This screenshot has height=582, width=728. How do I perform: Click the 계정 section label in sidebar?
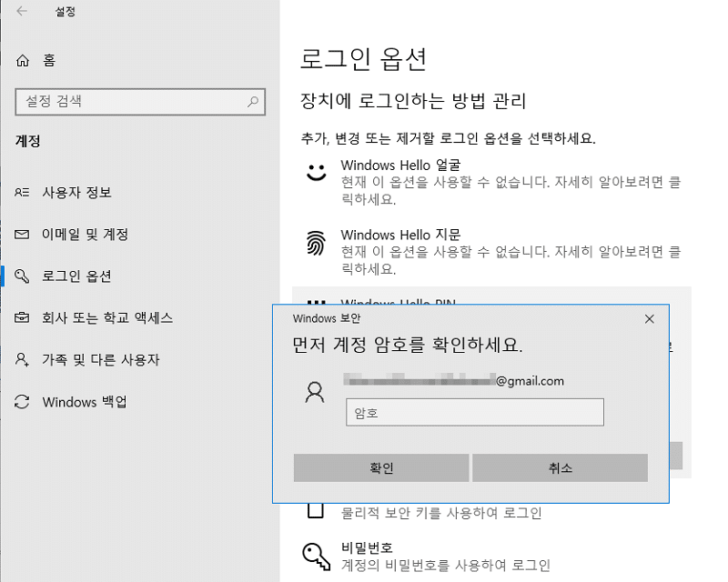click(28, 141)
